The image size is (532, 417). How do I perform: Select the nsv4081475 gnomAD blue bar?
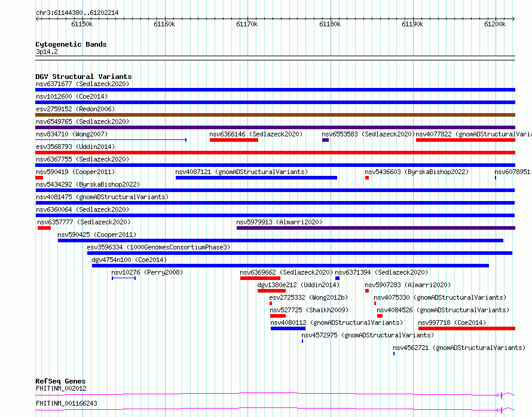tap(275, 203)
